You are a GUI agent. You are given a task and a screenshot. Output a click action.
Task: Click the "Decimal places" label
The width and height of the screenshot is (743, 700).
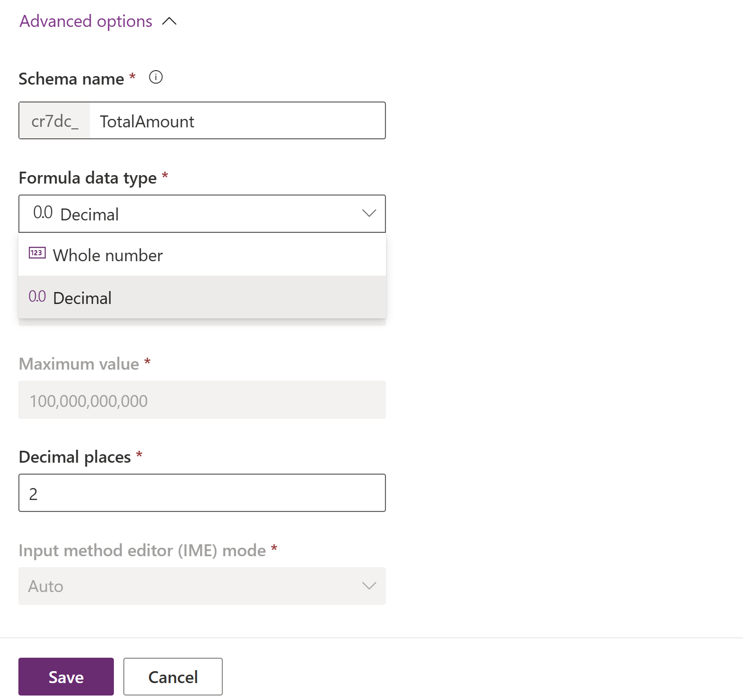[75, 456]
